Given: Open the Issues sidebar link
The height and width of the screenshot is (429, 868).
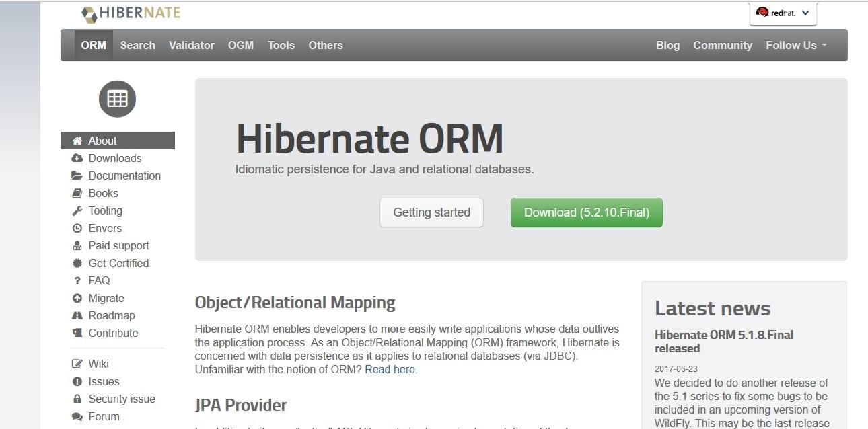Looking at the screenshot, I should [x=104, y=381].
